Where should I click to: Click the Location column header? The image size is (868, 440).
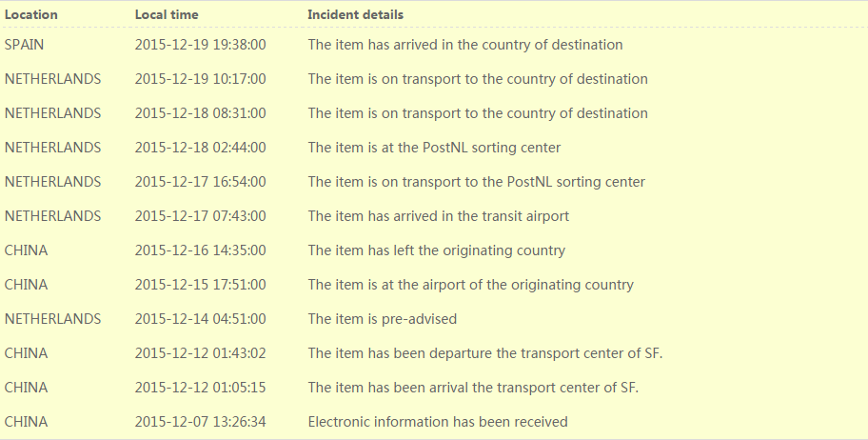[31, 14]
